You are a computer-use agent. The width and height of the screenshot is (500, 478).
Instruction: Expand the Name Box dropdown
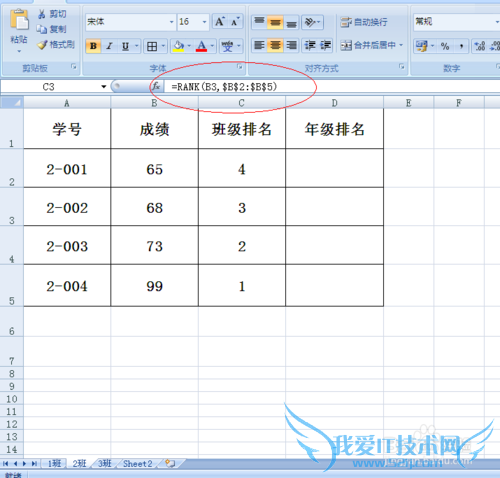(x=104, y=87)
